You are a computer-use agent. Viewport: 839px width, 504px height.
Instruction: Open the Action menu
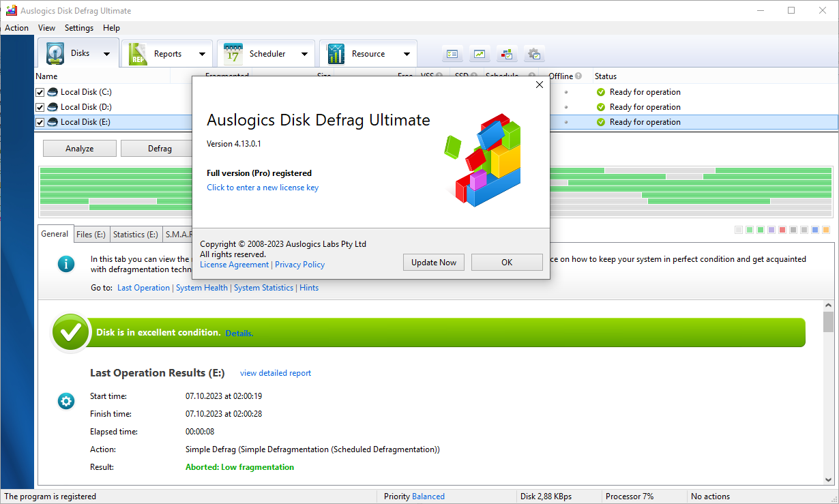(x=16, y=28)
